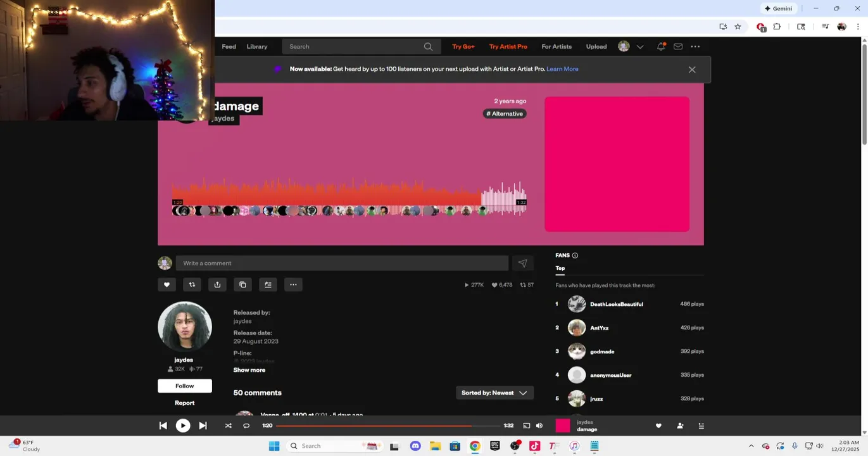Add track to Next up queue

[268, 284]
